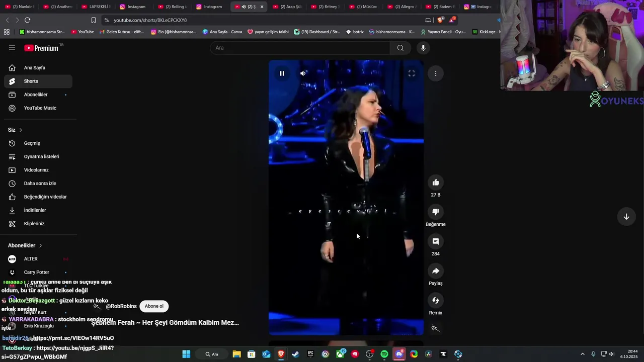
Task: Share the Short via Paylaş
Action: click(x=436, y=271)
